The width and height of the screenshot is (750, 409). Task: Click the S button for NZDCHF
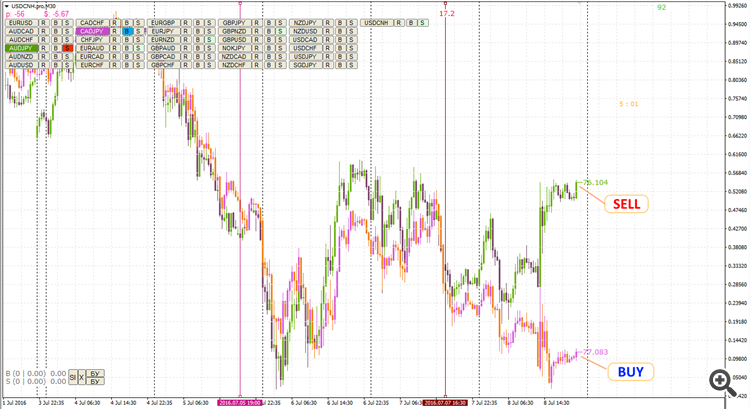tap(281, 65)
